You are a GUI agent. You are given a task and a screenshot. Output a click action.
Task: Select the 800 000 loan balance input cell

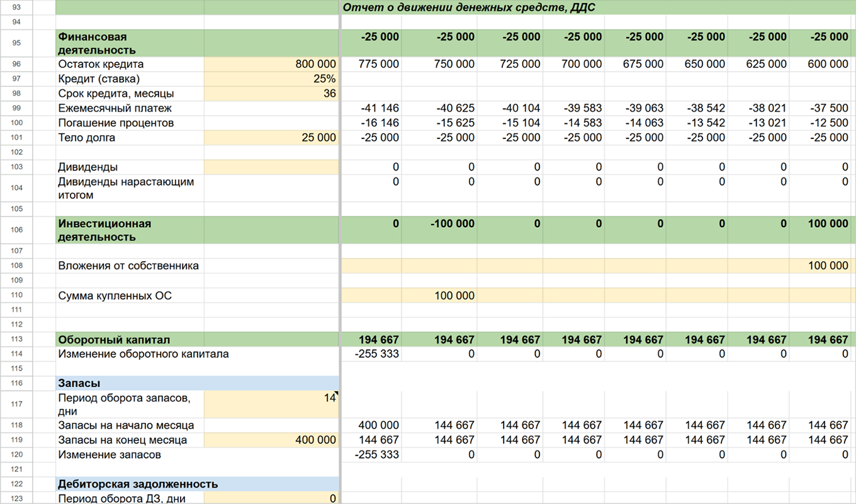click(x=271, y=64)
